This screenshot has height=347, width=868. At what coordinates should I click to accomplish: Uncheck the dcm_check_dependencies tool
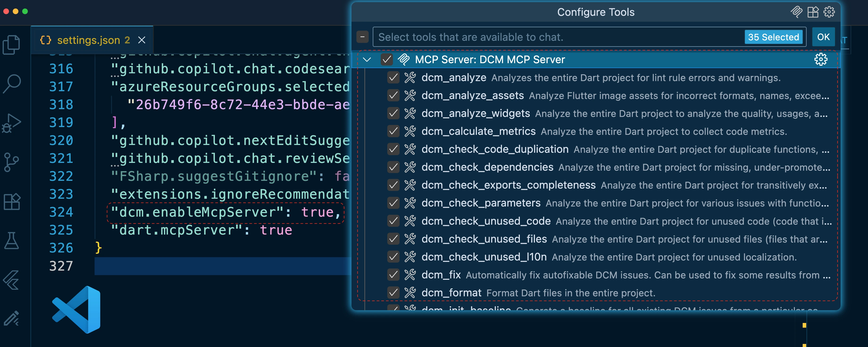pyautogui.click(x=393, y=167)
